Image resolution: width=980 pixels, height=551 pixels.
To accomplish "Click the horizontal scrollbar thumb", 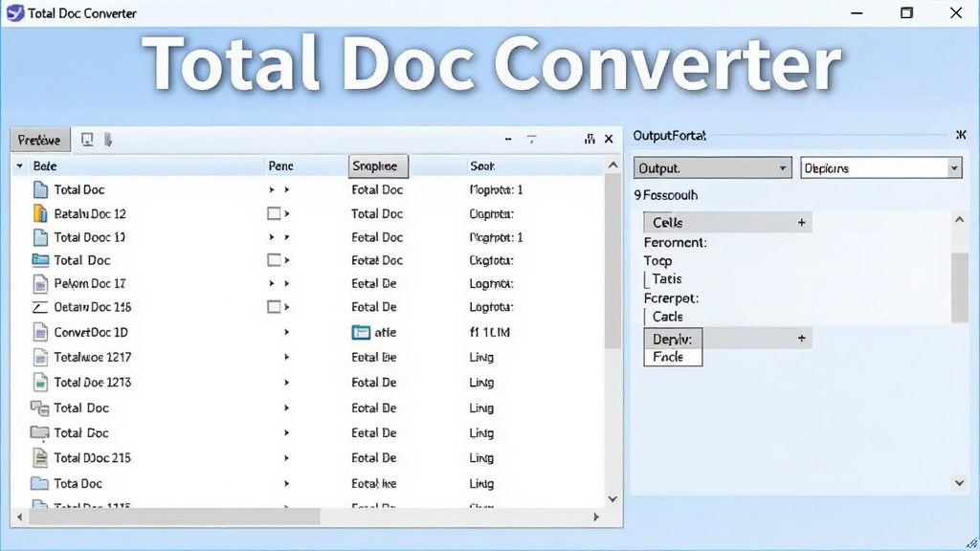I will 174,517.
